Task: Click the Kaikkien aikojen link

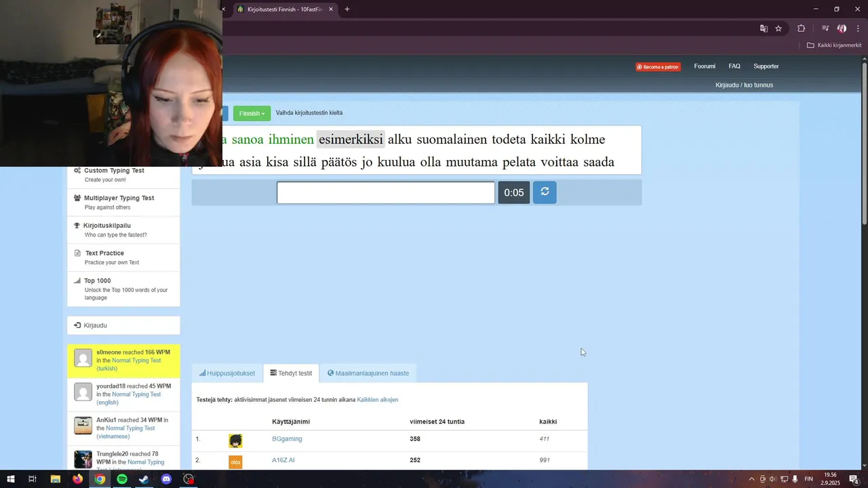Action: 378,400
